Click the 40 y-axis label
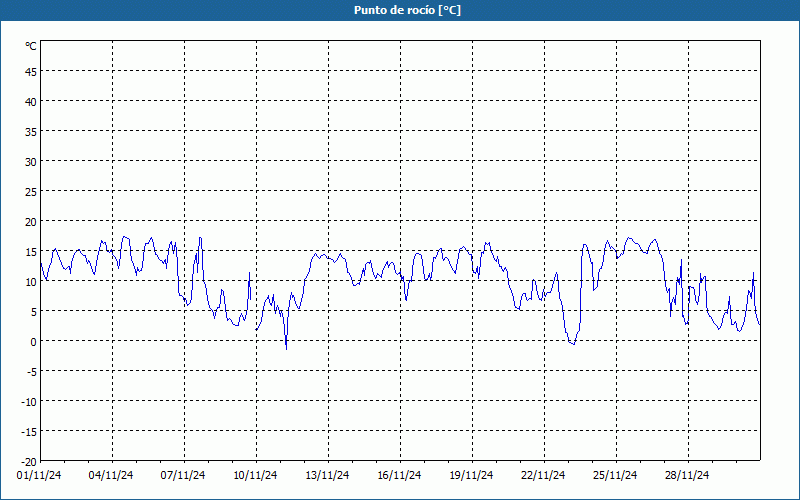This screenshot has height=500, width=800. pos(31,102)
